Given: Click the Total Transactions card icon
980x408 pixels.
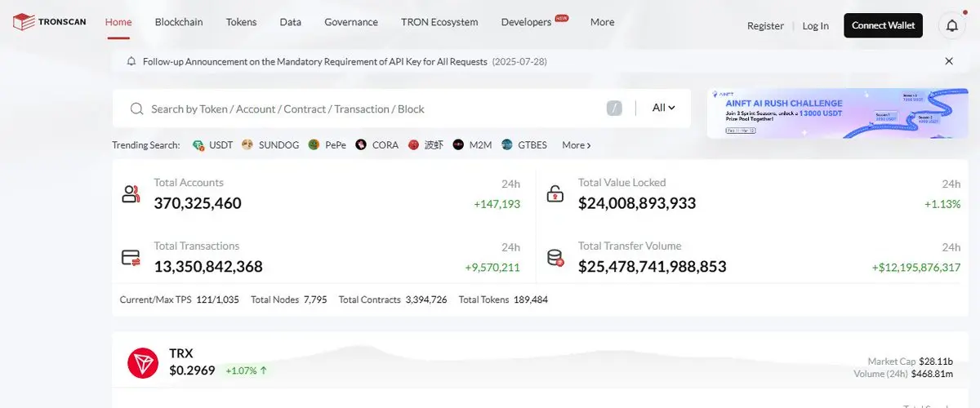Looking at the screenshot, I should point(131,258).
